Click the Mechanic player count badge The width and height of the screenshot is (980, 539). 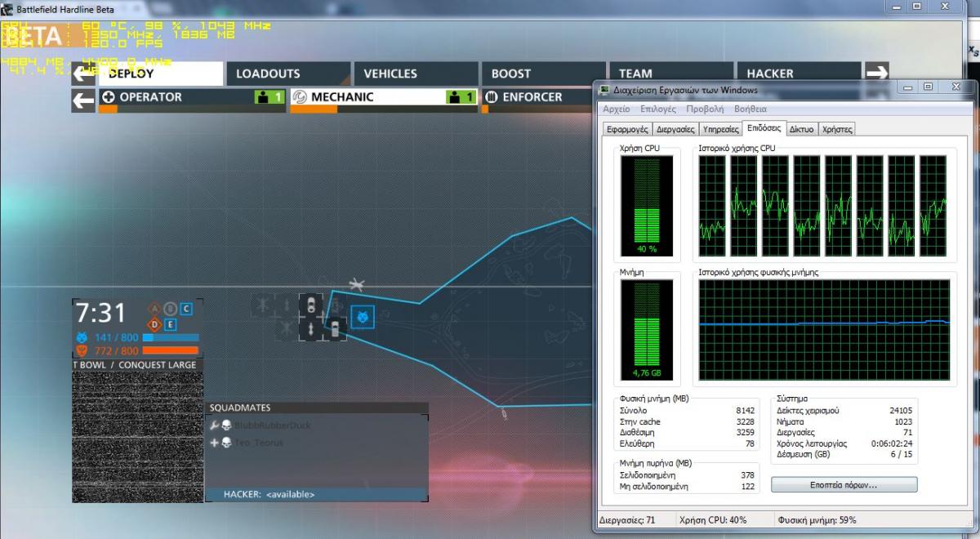(461, 97)
